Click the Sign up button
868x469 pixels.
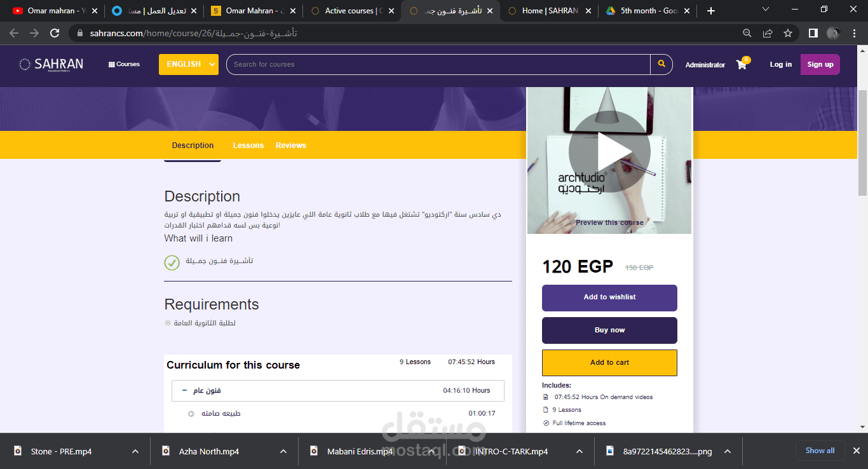[820, 64]
